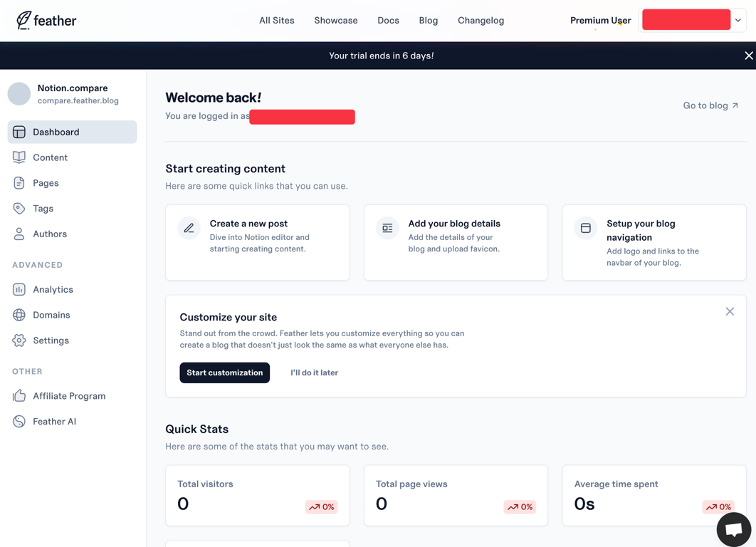Click the Notion.compare site avatar
Screen dimensions: 756x547
tap(19, 93)
